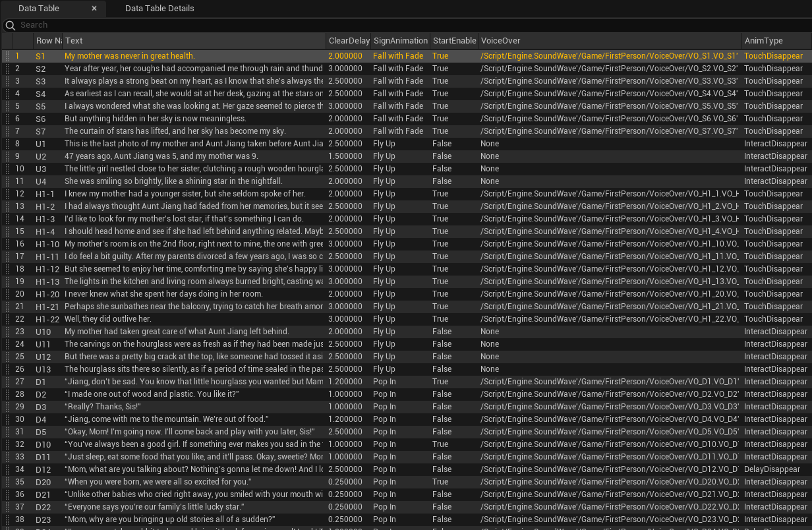812x530 pixels.
Task: Click the drag handle for row U1
Action: [x=7, y=144]
